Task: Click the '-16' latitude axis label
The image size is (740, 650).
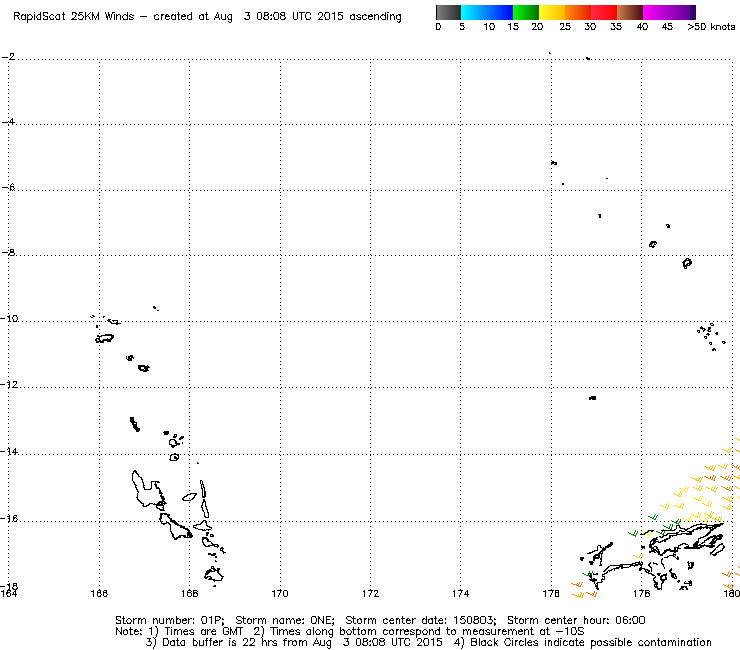Action: 9,518
